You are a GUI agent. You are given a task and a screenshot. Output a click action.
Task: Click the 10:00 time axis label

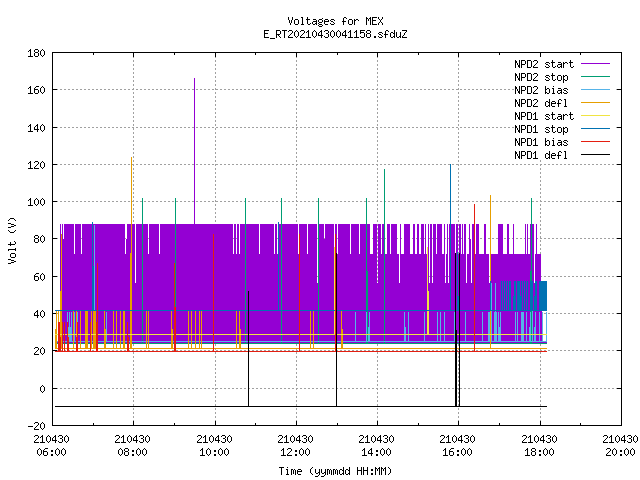(x=214, y=445)
